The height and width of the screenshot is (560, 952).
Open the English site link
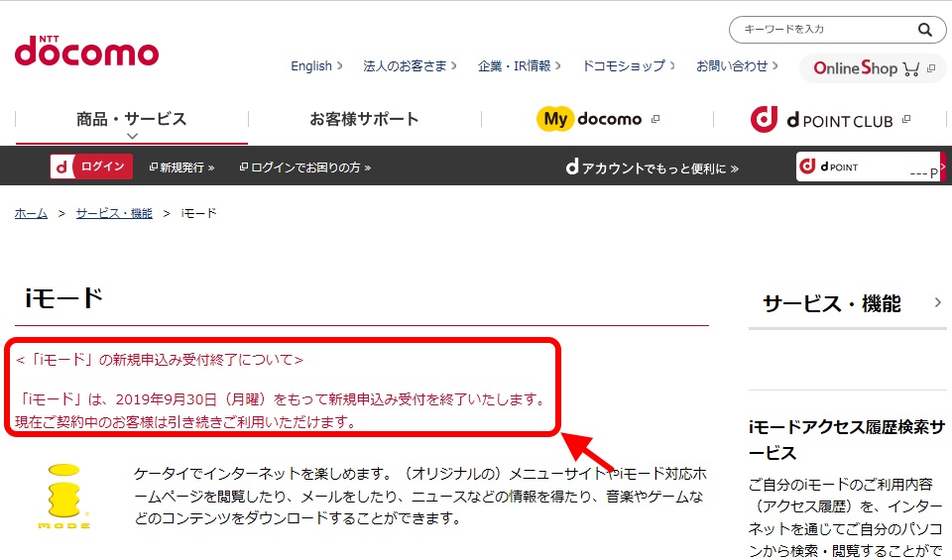point(316,65)
